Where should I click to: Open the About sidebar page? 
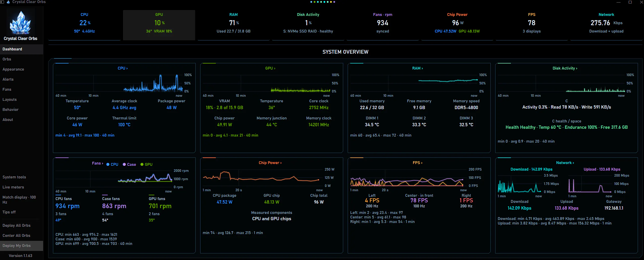click(21, 120)
